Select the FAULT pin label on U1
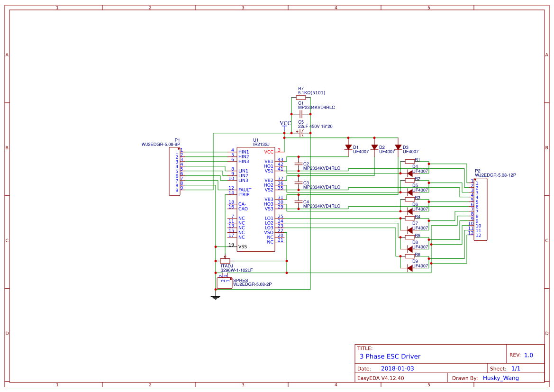554x392 pixels. click(x=245, y=190)
